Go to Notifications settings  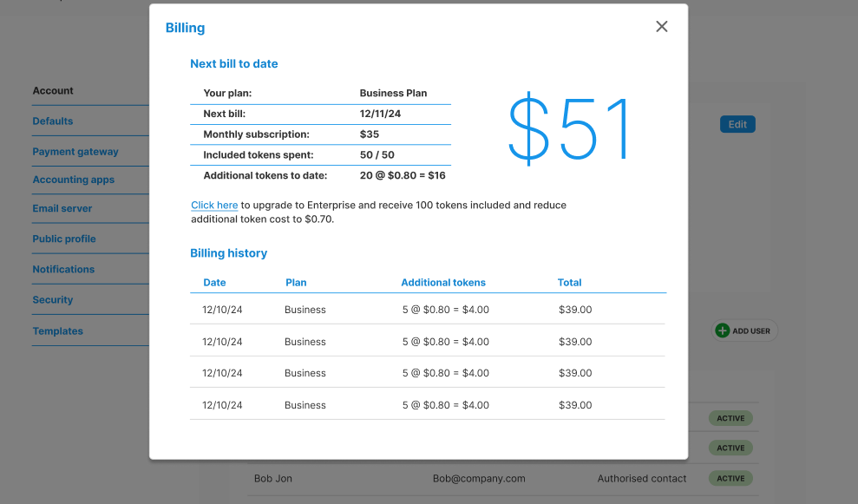63,269
